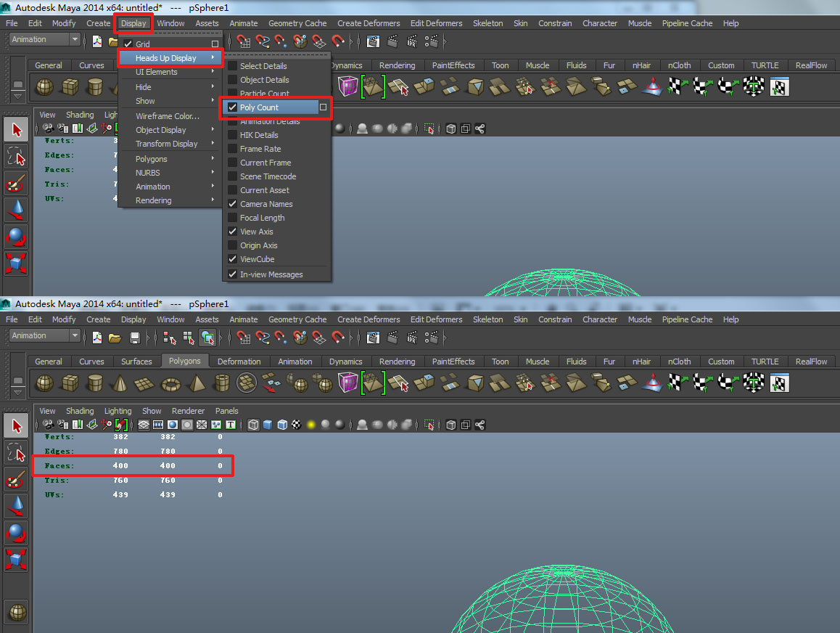Screen dimensions: 840x633
Task: Create polygon cone from lower shelf
Action: pyautogui.click(x=120, y=383)
